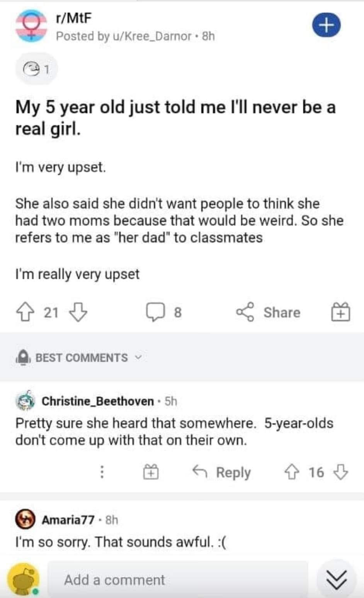Open the Christine_Beethoven comment options menu
Viewport: 364px width, 598px height.
pyautogui.click(x=102, y=472)
